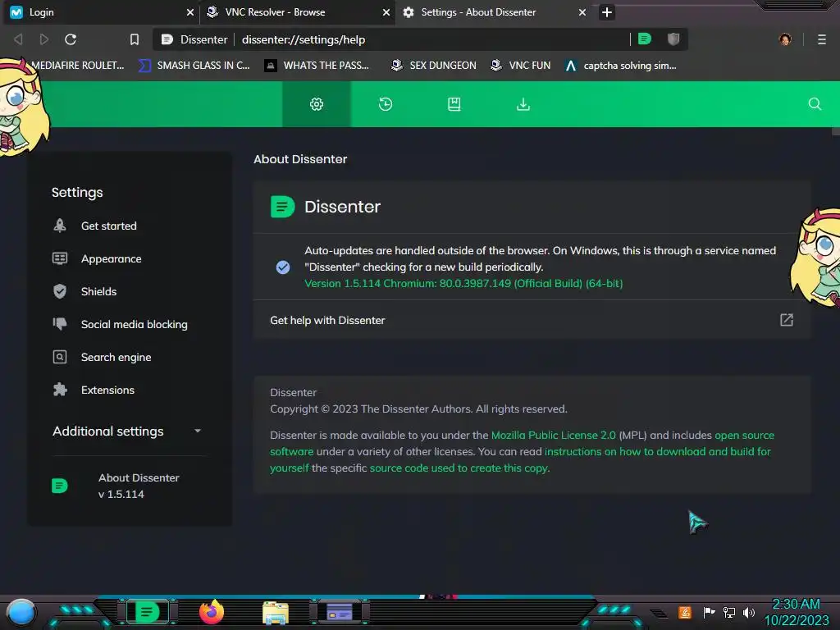Click the Version 1.5.114 Chromium text
The width and height of the screenshot is (840, 630).
[x=463, y=283]
